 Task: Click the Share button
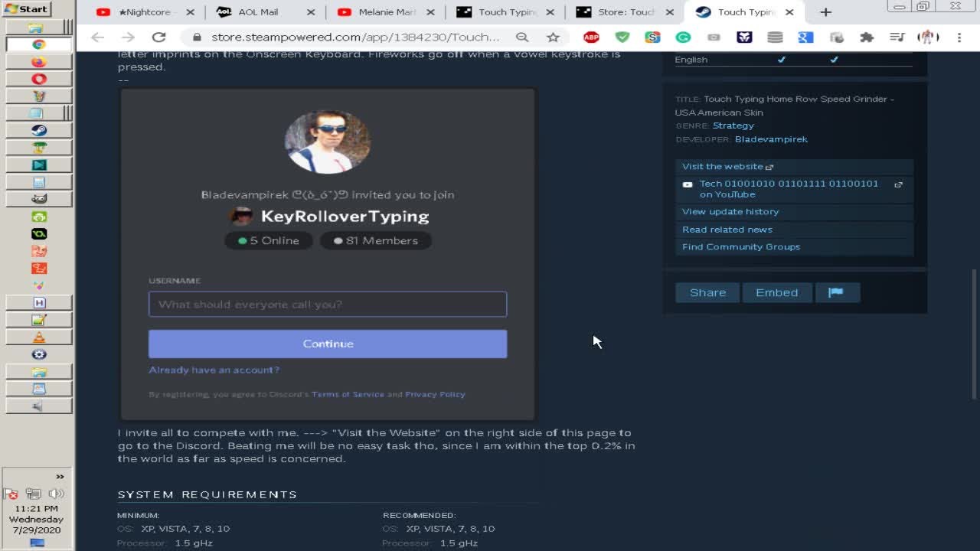[707, 292]
